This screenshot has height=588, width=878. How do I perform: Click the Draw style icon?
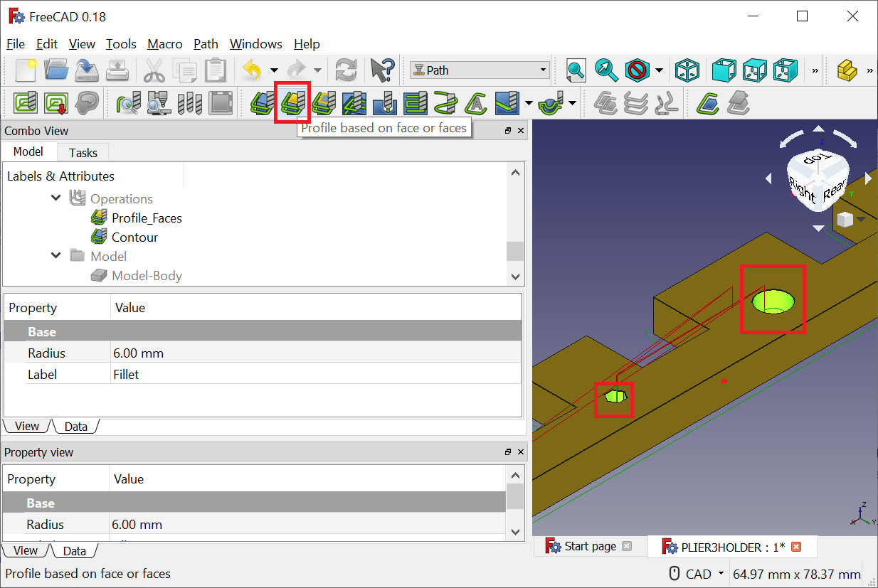point(637,70)
